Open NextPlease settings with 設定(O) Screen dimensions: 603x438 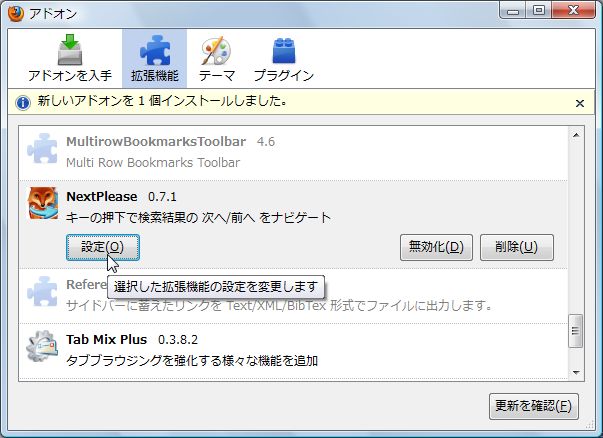pyautogui.click(x=103, y=247)
